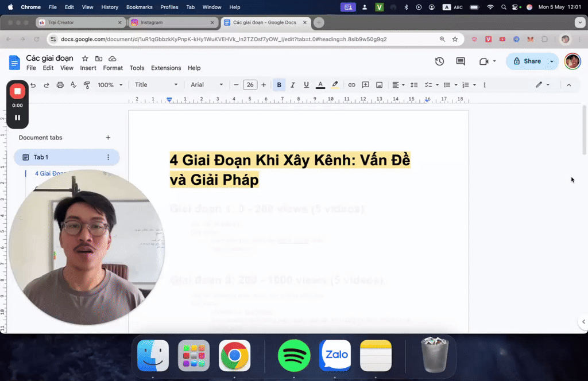This screenshot has height=381, width=588.
Task: Toggle Bold formatting
Action: (279, 85)
